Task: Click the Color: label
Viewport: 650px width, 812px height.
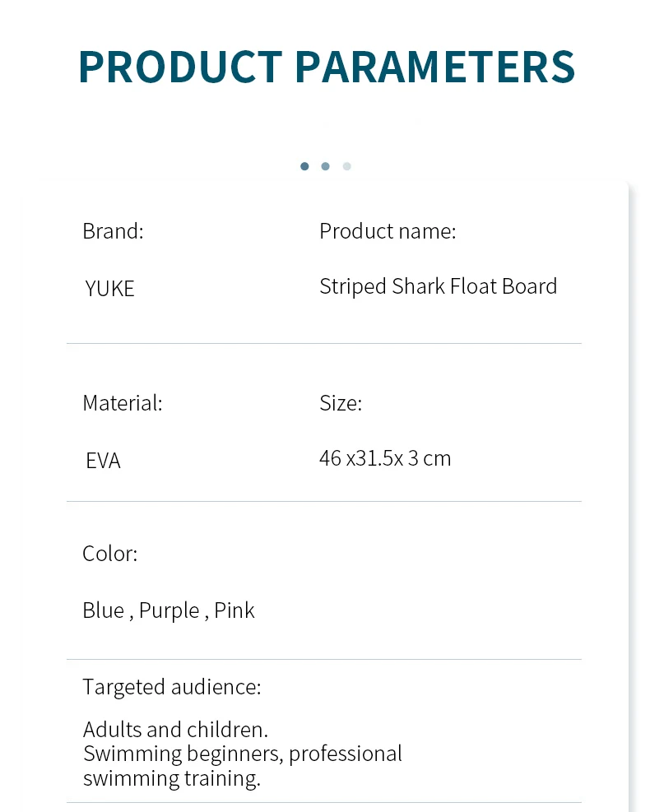Action: (110, 554)
